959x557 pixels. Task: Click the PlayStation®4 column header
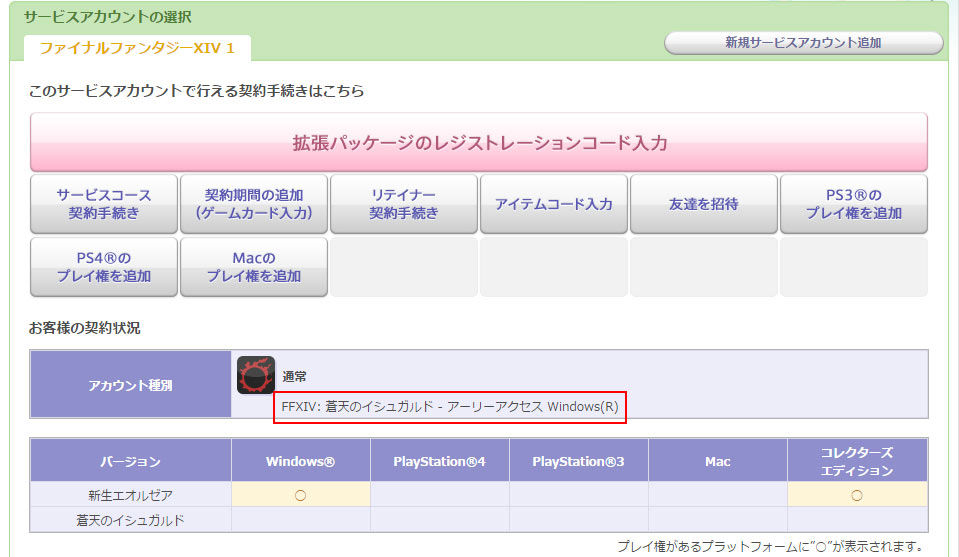coord(439,461)
